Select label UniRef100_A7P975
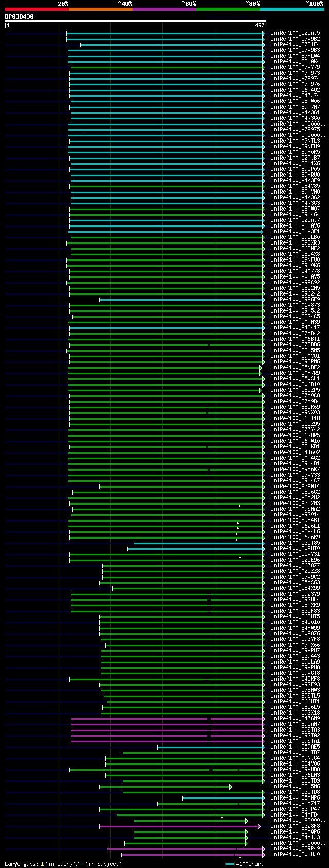Viewport: 329px width, 868px height. 295,129
